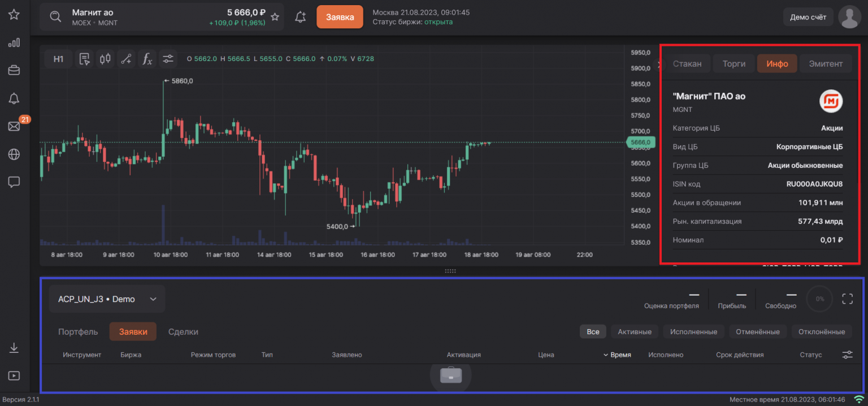Sort orders by Время column

(x=620, y=355)
